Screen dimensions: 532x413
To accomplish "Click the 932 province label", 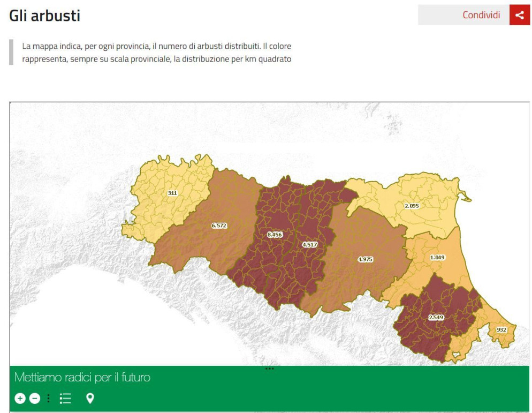I will pos(501,329).
